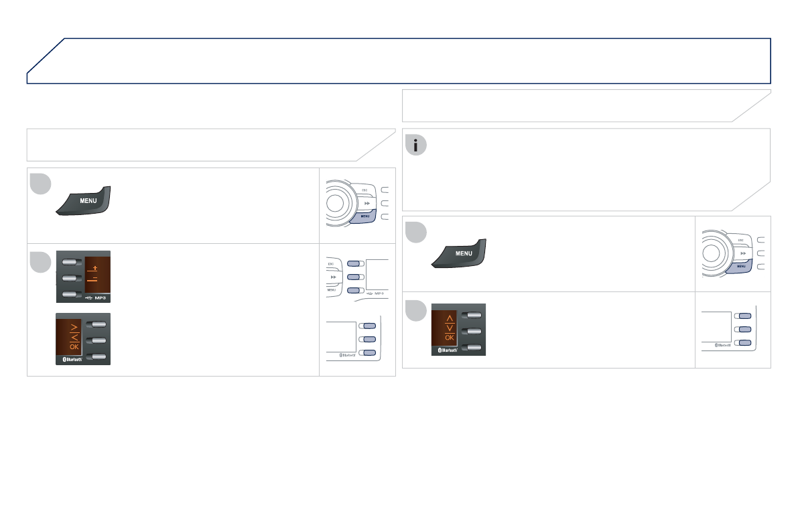Screen dimensions: 798x532
Task: Click the top silver button beside the plus symbol
Action: pos(72,262)
